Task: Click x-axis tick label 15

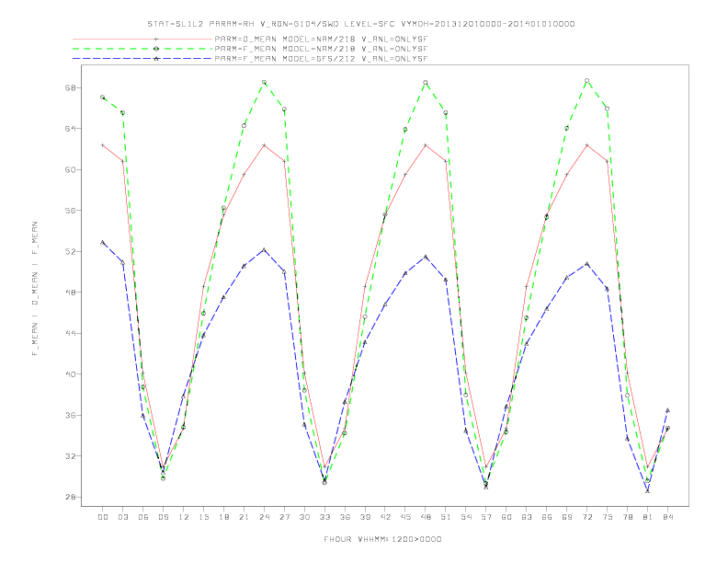Action: [x=203, y=517]
